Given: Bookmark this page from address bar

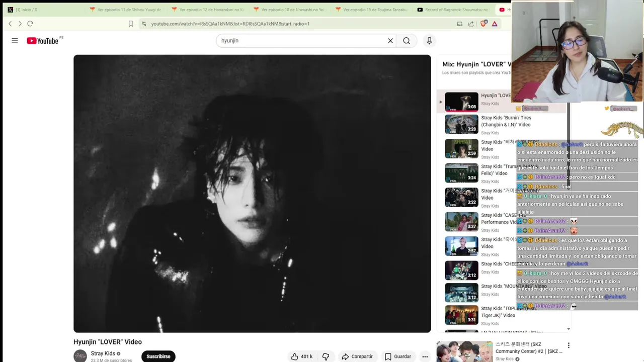Looking at the screenshot, I should tap(131, 24).
